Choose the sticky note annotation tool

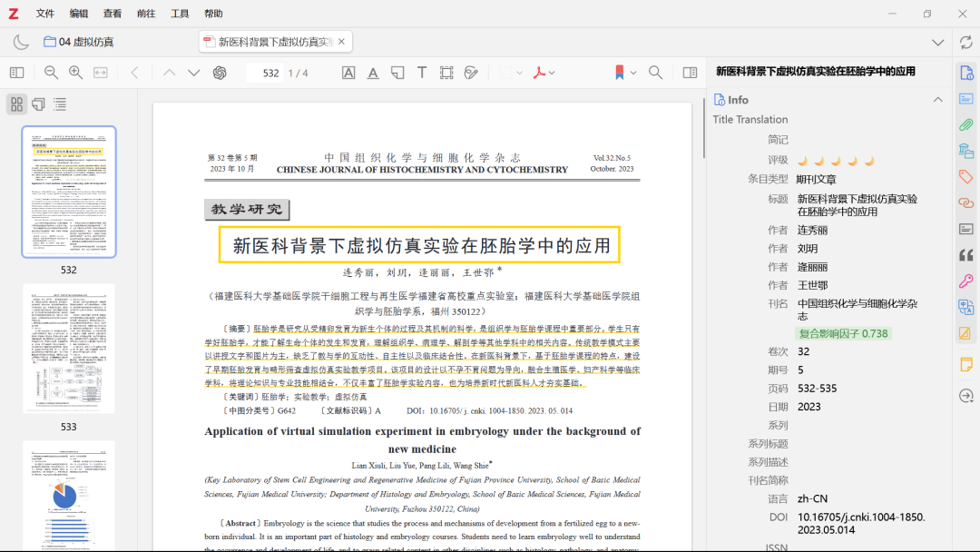point(397,73)
